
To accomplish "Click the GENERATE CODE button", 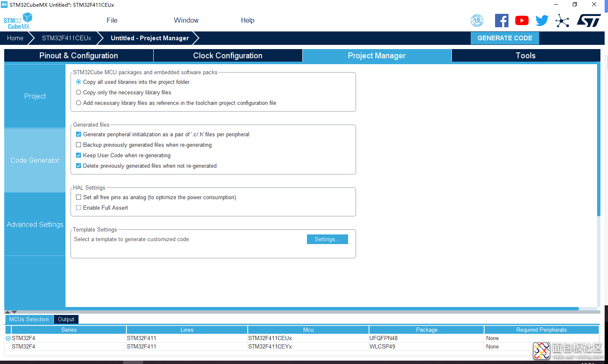I will 505,38.
